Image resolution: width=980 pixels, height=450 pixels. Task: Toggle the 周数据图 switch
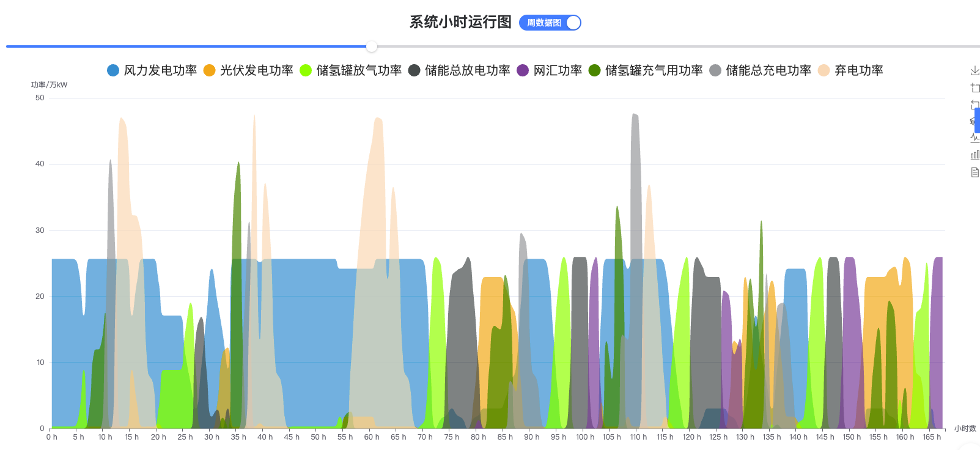click(x=550, y=23)
